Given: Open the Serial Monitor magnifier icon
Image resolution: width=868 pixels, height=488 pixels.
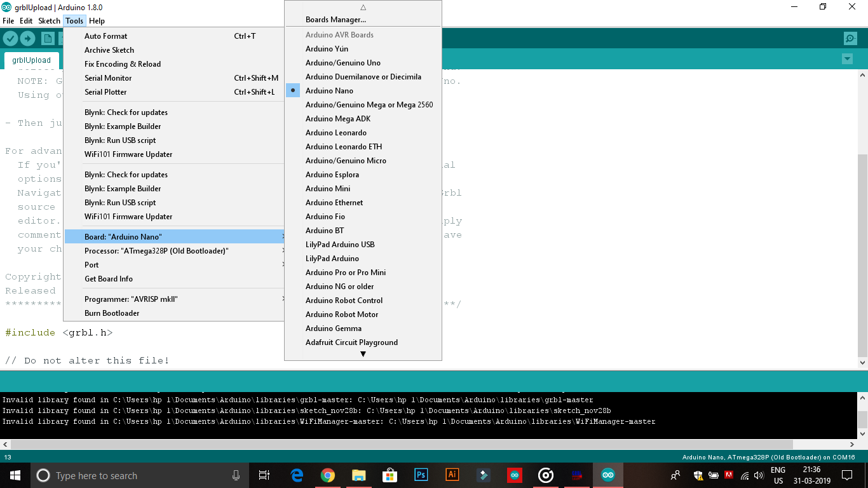Looking at the screenshot, I should 850,38.
